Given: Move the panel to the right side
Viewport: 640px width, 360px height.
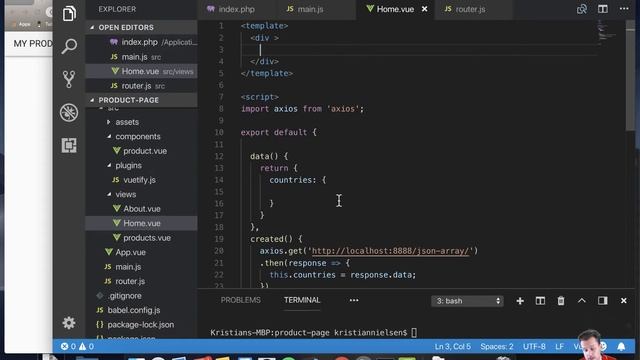Looking at the screenshot, I should click(x=602, y=301).
